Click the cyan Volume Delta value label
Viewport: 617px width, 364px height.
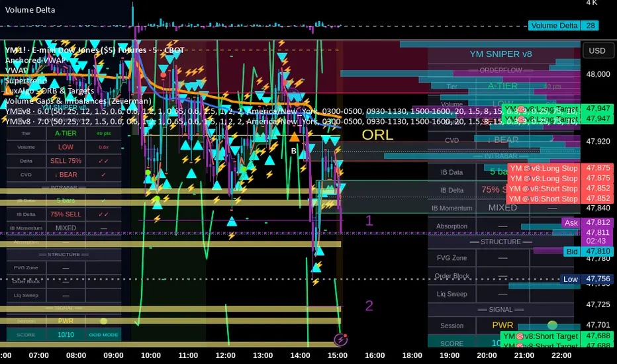pos(563,26)
